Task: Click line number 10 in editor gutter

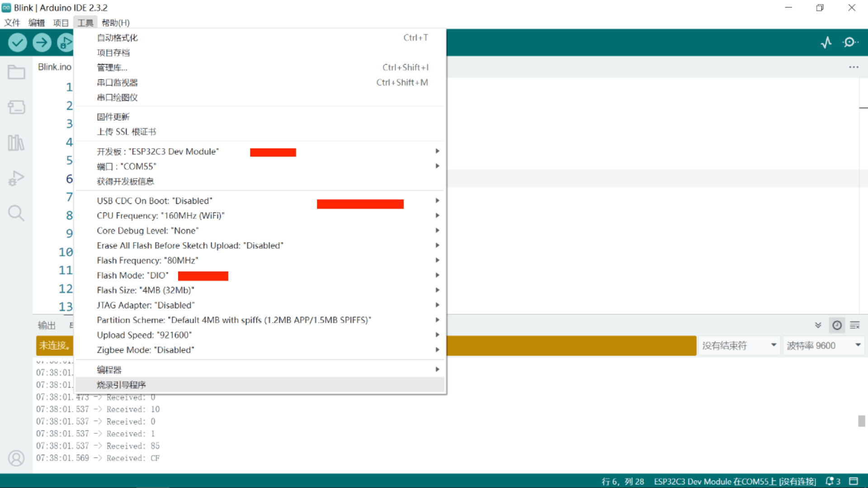Action: [66, 252]
